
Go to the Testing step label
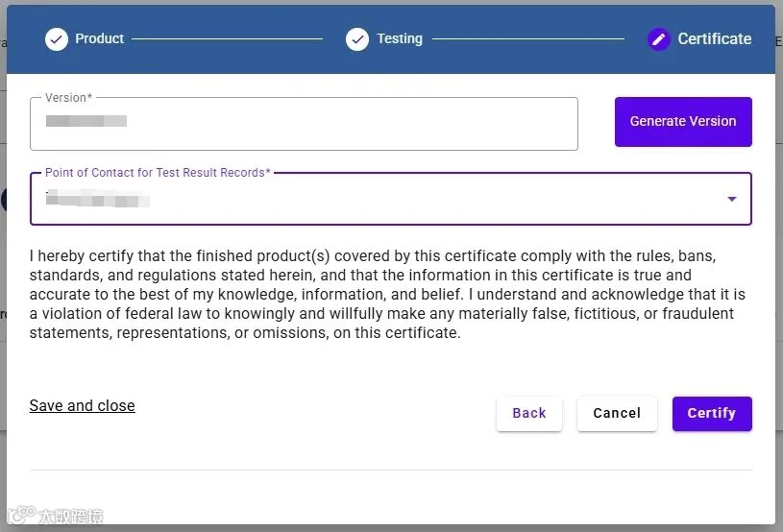(x=400, y=38)
